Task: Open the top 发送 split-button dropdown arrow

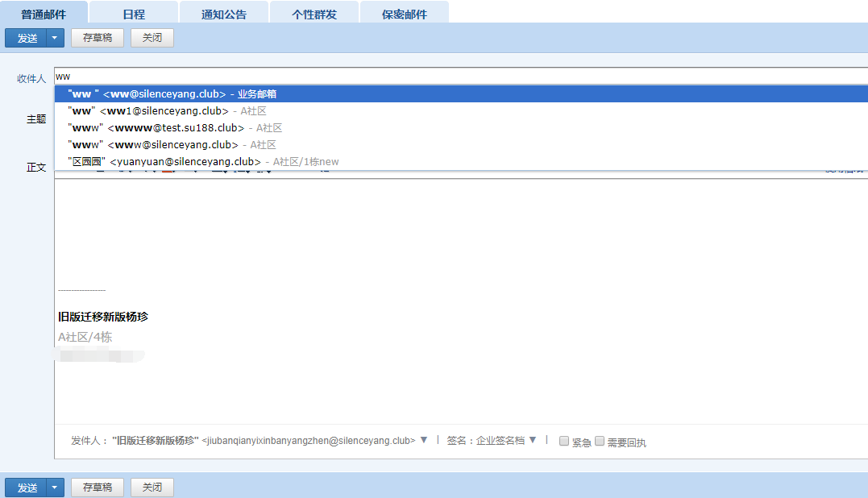Action: tap(55, 38)
